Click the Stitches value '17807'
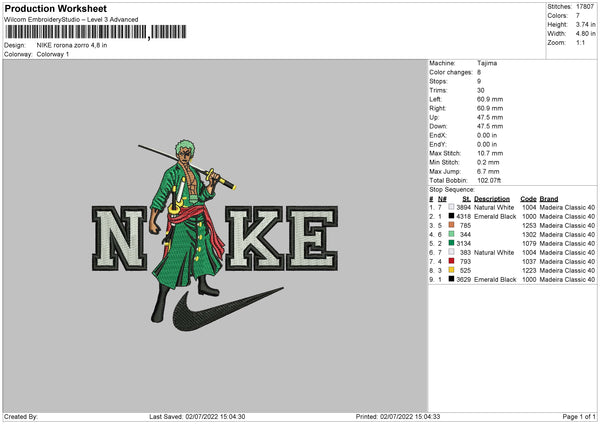Image resolution: width=600 pixels, height=424 pixels. pos(585,7)
